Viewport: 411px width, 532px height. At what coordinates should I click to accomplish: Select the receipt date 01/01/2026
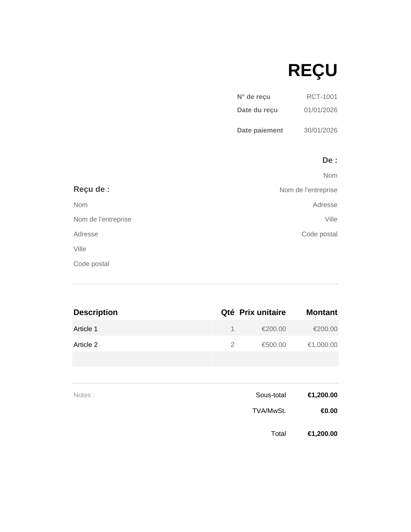[x=320, y=110]
